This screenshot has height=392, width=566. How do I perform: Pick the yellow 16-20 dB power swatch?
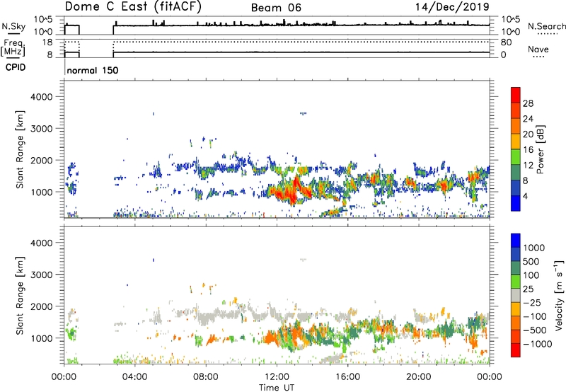516,142
